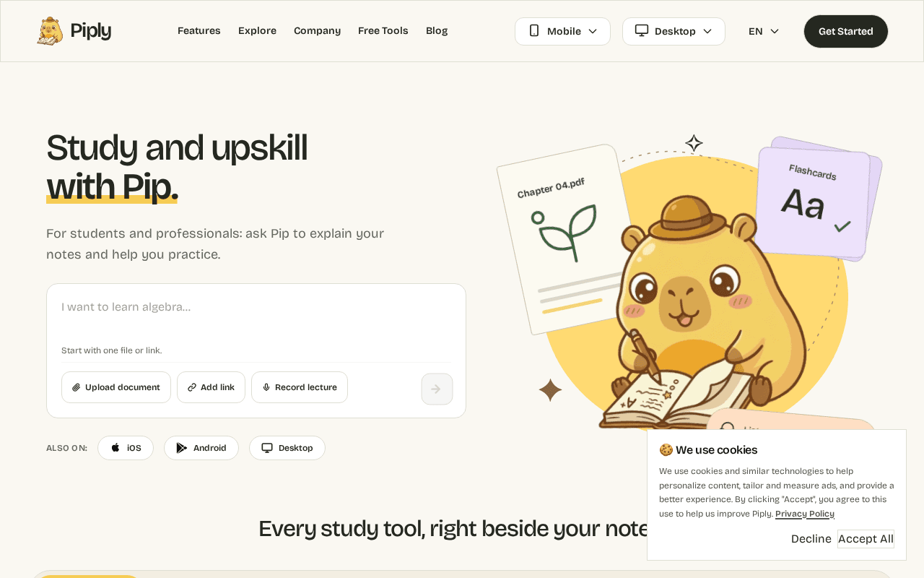Click the 'We use cookies' heading
924x578 pixels.
pyautogui.click(x=708, y=450)
